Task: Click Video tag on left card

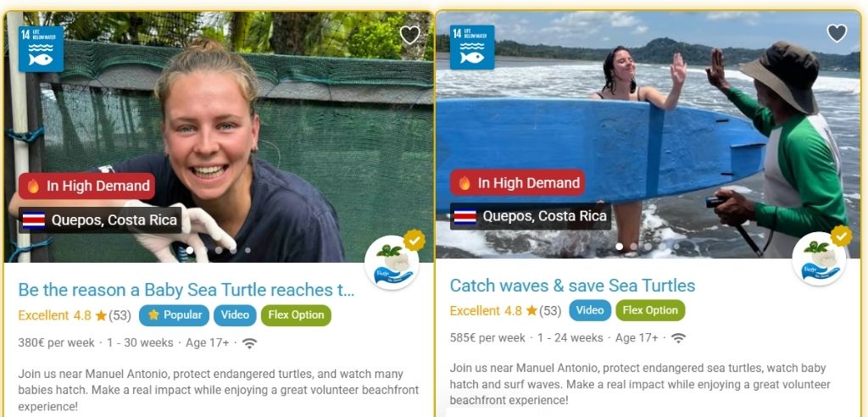Action: pyautogui.click(x=236, y=315)
